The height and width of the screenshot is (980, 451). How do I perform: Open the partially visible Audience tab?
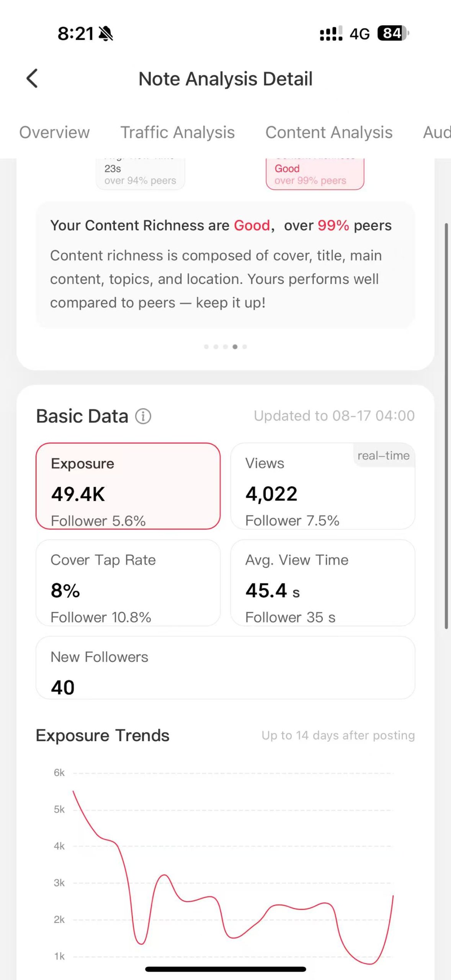[436, 132]
